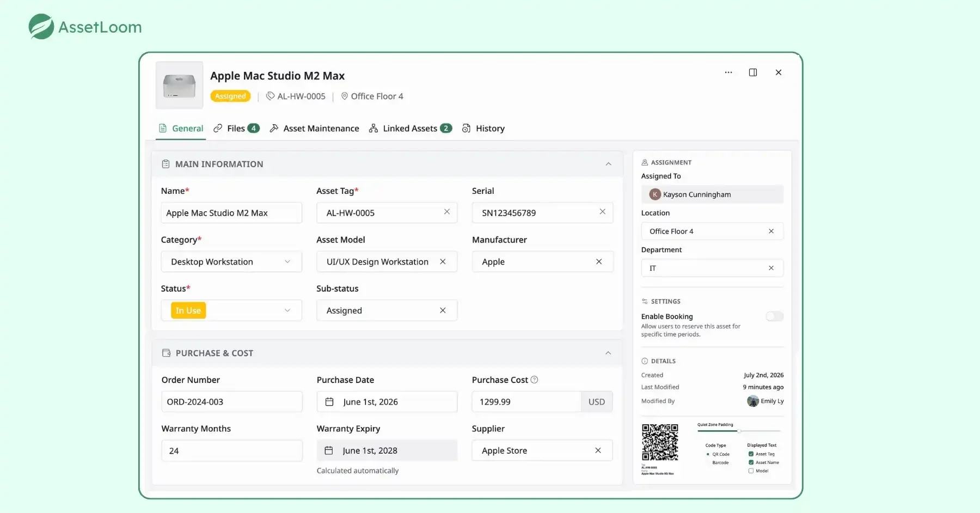Clear the Manufacturer Apple selection
980x513 pixels.
tap(599, 261)
